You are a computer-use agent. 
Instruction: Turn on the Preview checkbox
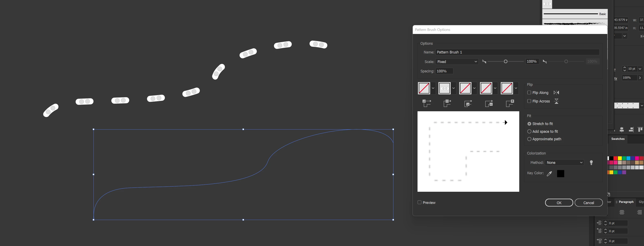(419, 202)
